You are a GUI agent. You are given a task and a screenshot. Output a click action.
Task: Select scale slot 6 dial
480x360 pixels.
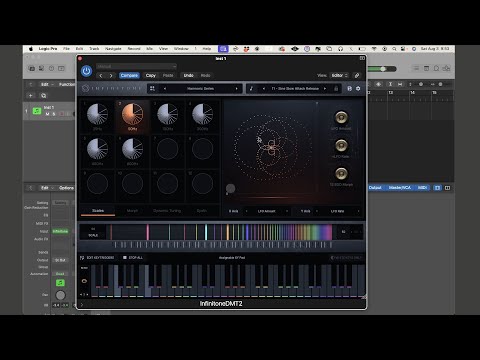pos(132,149)
